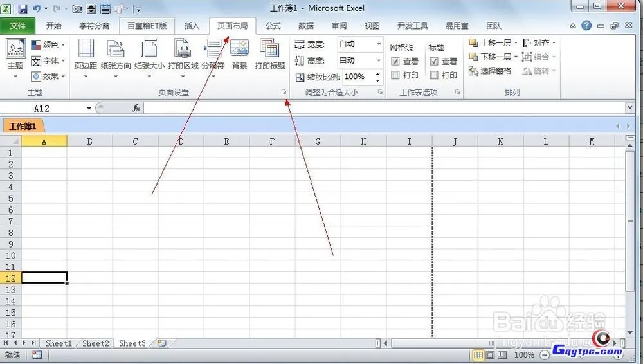Image resolution: width=643 pixels, height=364 pixels.
Task: Open the Excel Help question mark icon
Action: click(586, 26)
